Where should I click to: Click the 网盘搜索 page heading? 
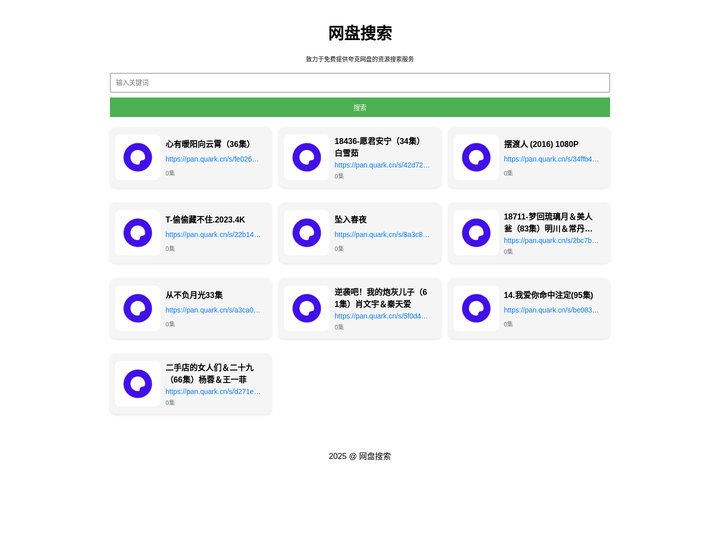coord(360,33)
